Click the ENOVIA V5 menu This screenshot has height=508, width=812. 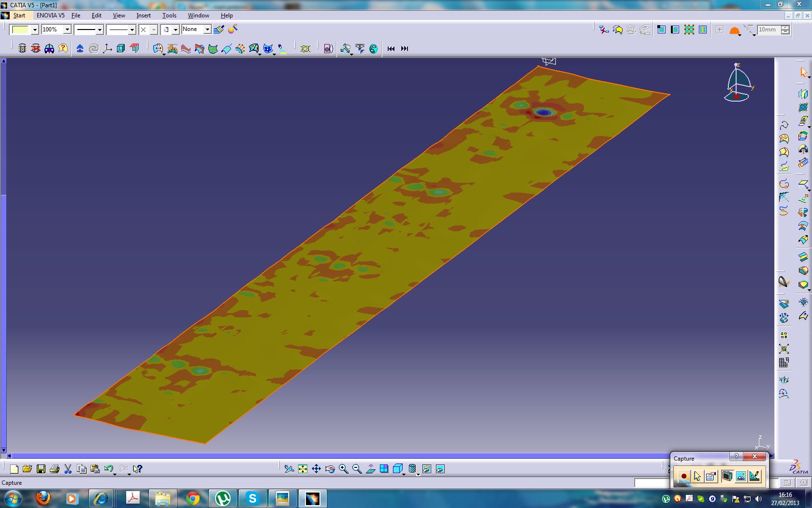pos(50,15)
